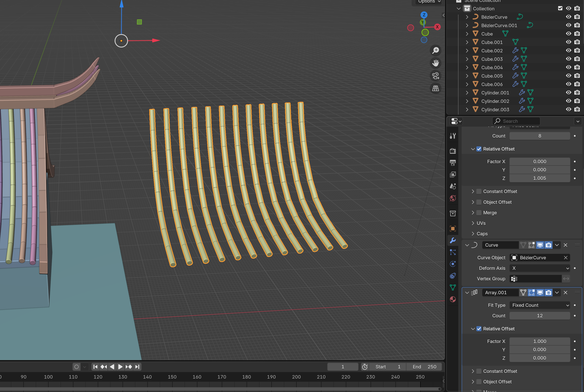Click the Curve modifier icon in modifier stack

pyautogui.click(x=474, y=245)
